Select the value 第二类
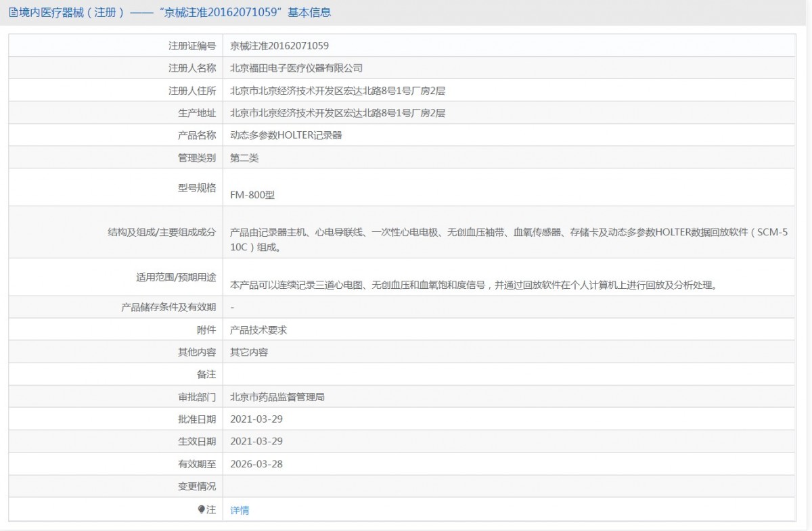The image size is (812, 531). click(244, 158)
